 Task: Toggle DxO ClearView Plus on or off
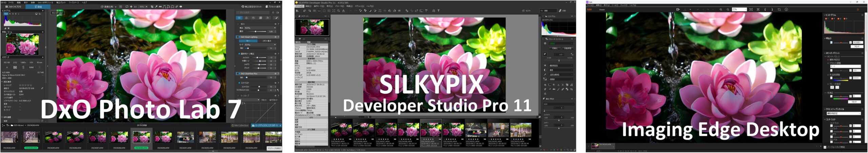point(239,73)
